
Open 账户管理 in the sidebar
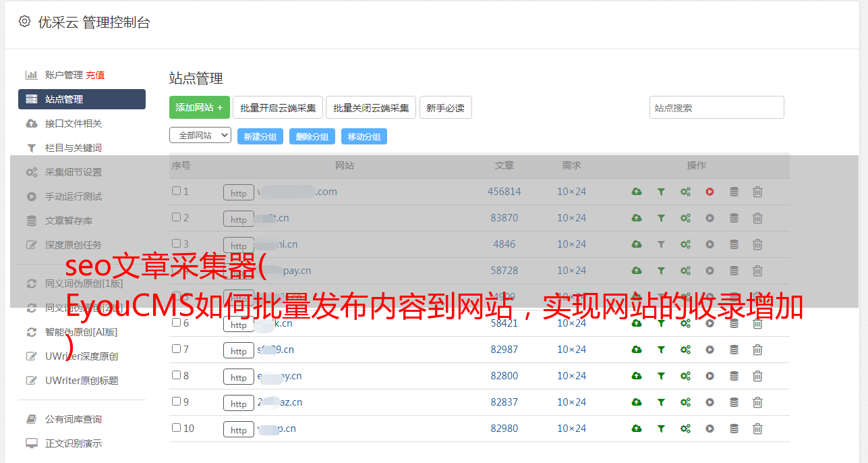pos(63,75)
